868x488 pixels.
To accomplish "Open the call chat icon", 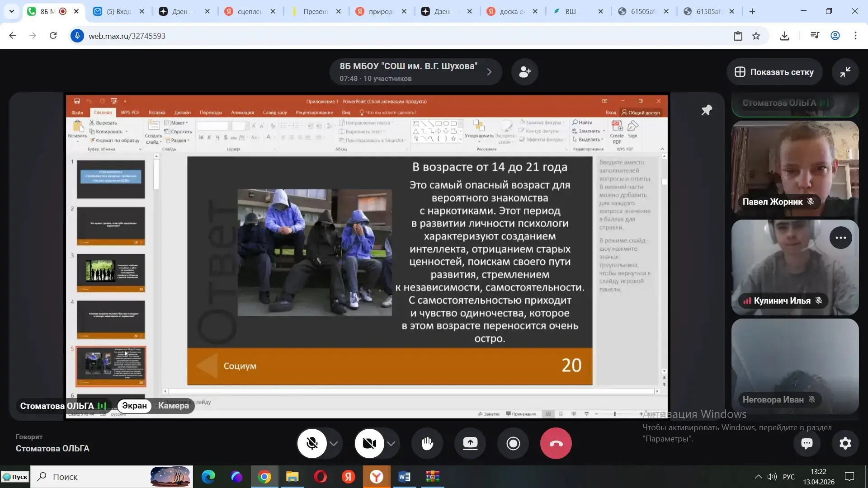I will coord(807,443).
